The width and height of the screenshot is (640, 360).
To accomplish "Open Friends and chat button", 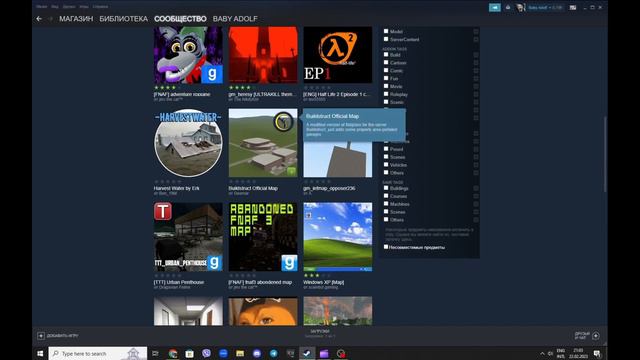I will tap(587, 336).
